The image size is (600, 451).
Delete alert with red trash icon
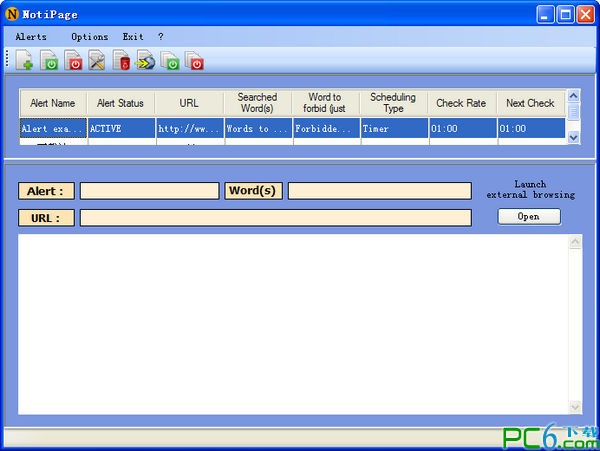click(x=121, y=60)
